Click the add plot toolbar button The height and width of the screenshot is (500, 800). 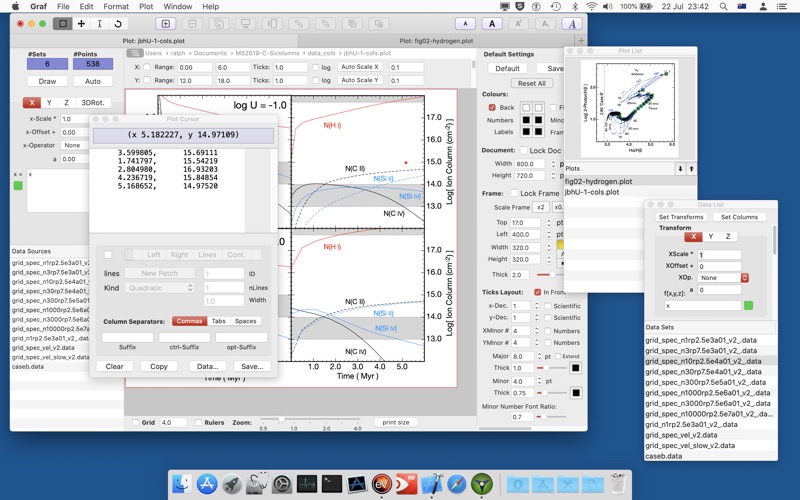click(163, 23)
